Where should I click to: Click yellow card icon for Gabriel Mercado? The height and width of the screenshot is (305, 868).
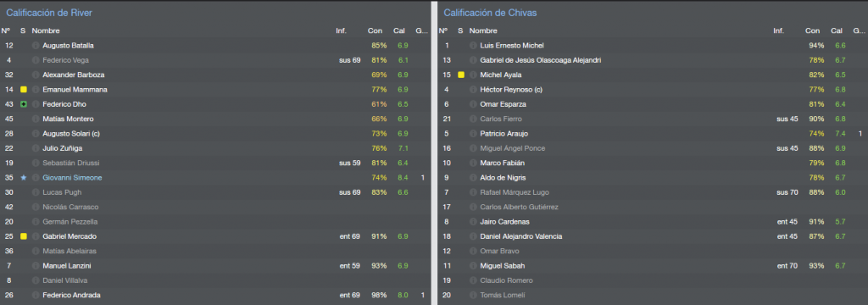coord(23,236)
